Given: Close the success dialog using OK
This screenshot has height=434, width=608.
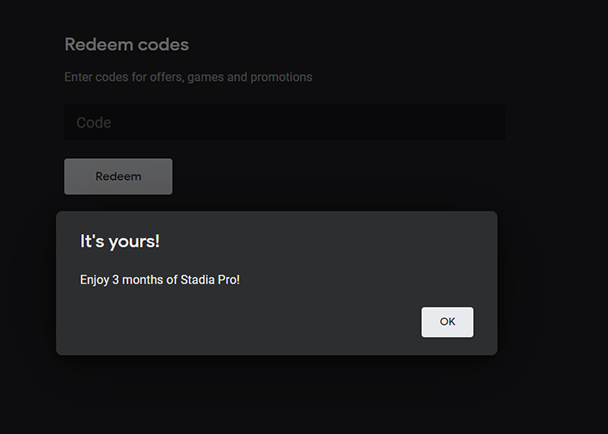Looking at the screenshot, I should coord(447,322).
